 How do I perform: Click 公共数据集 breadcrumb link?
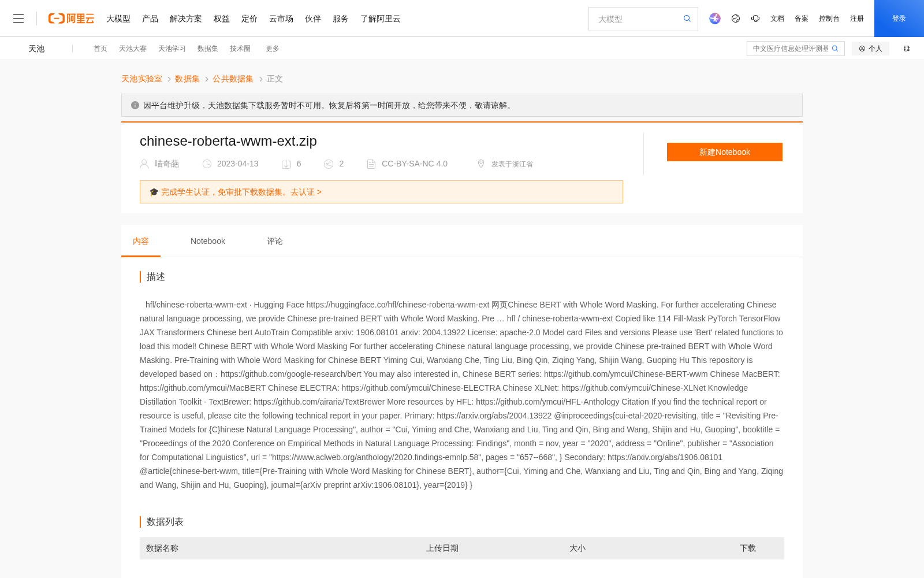pyautogui.click(x=233, y=79)
